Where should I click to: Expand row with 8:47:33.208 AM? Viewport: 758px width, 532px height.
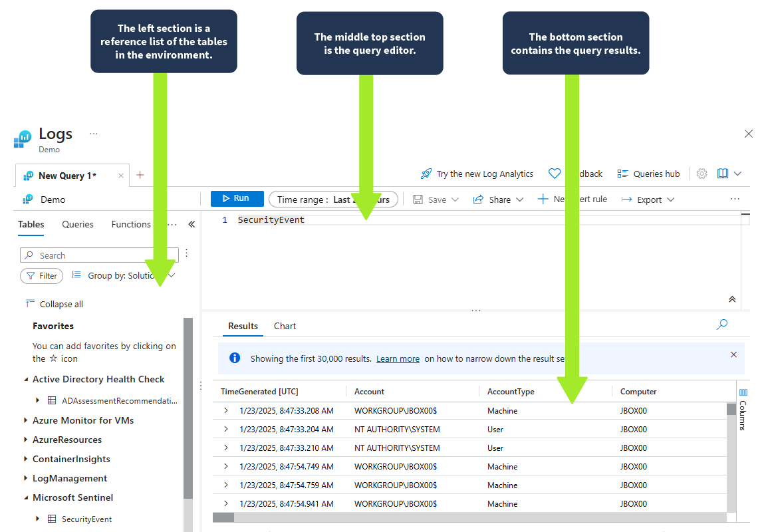(x=226, y=410)
